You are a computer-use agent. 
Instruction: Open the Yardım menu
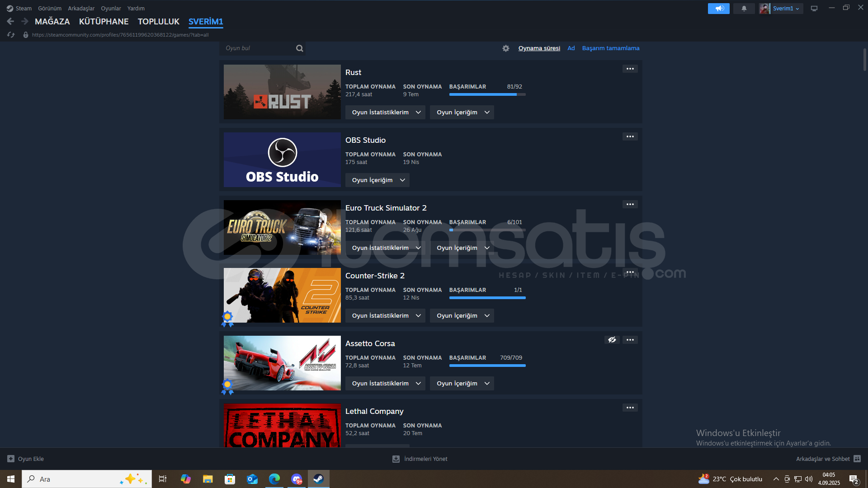(x=136, y=9)
